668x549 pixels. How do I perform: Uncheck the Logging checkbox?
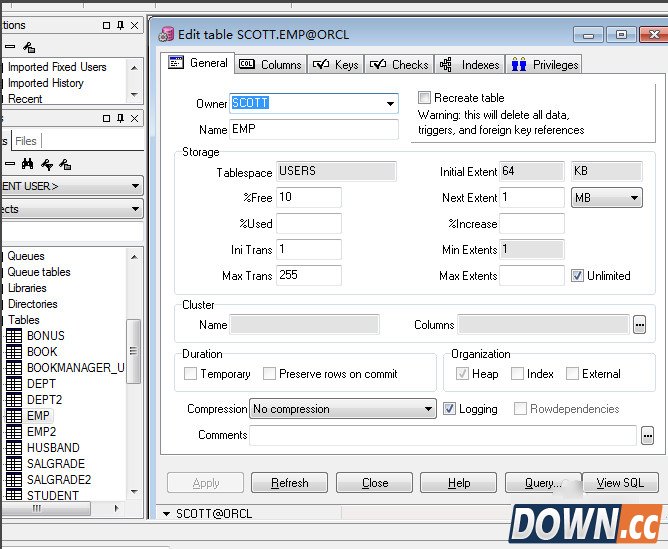coord(449,409)
